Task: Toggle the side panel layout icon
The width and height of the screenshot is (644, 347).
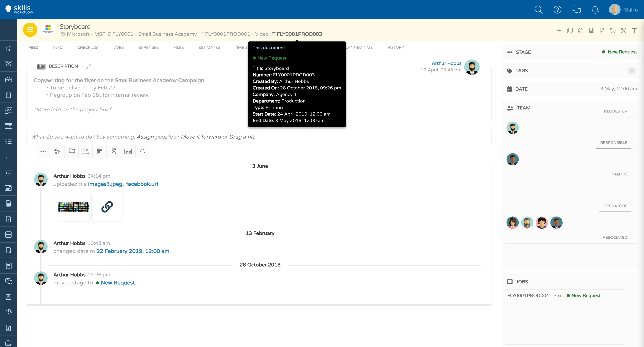Action: point(634,31)
